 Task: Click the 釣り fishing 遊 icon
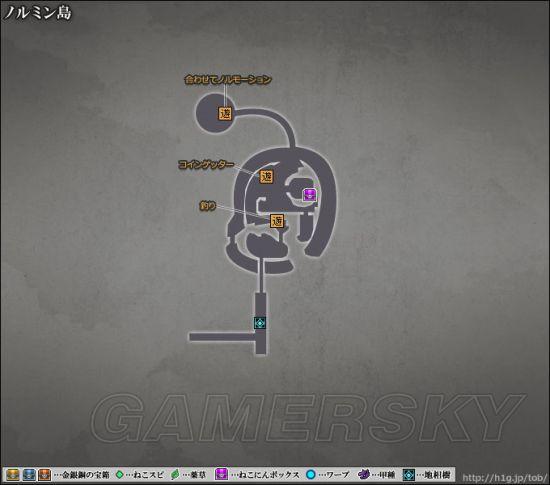pyautogui.click(x=277, y=221)
